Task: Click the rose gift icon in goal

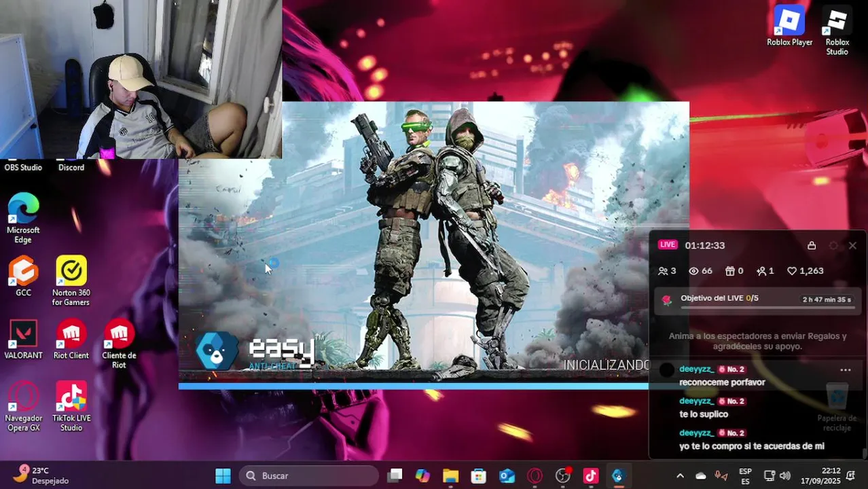Action: 667,300
